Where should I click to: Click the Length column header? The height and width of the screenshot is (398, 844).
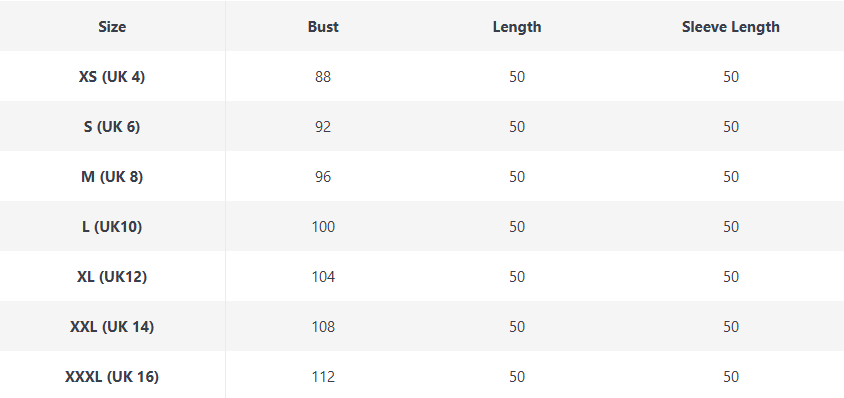click(517, 27)
